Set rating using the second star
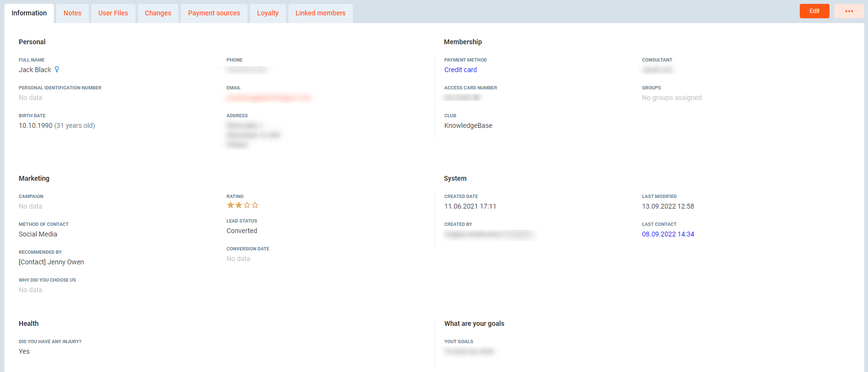 [239, 205]
